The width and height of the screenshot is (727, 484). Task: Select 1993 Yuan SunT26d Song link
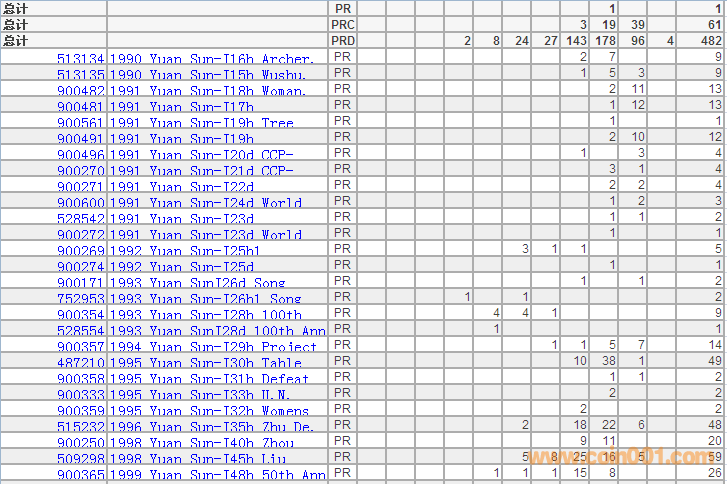[205, 283]
